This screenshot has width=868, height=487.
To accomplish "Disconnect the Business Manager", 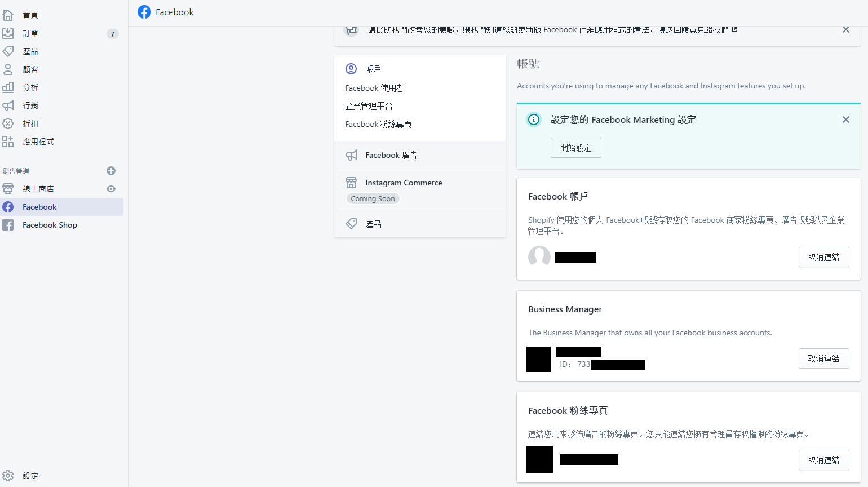I will [x=824, y=358].
